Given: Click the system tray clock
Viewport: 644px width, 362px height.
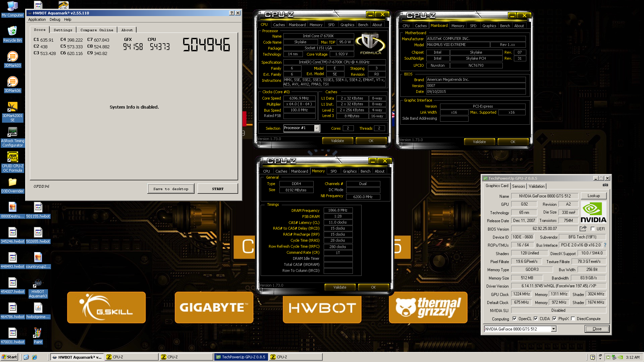Looking at the screenshot, I should [633, 357].
